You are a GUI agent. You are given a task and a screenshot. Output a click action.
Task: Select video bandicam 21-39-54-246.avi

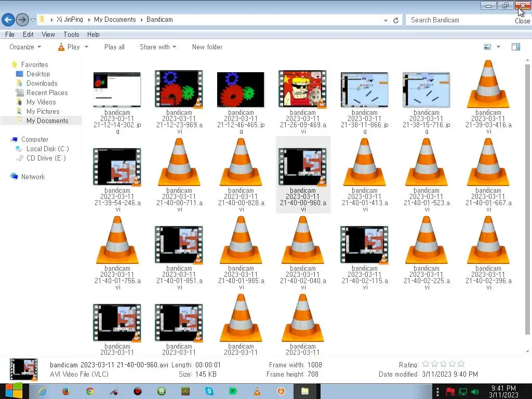pyautogui.click(x=117, y=167)
